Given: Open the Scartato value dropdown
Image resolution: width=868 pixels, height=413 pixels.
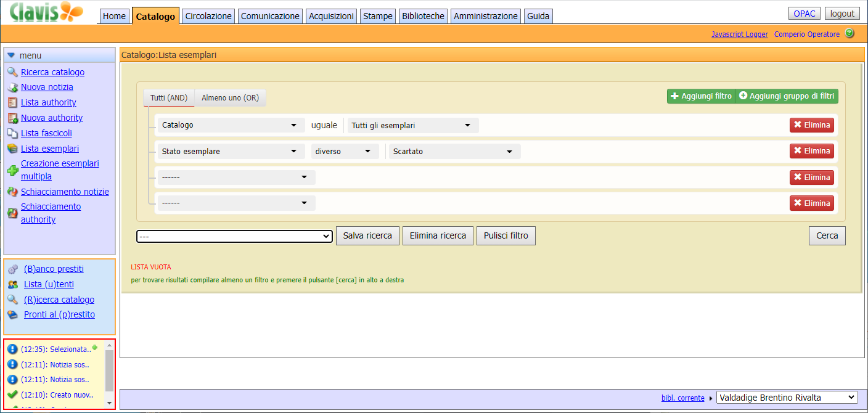Looking at the screenshot, I should 453,152.
